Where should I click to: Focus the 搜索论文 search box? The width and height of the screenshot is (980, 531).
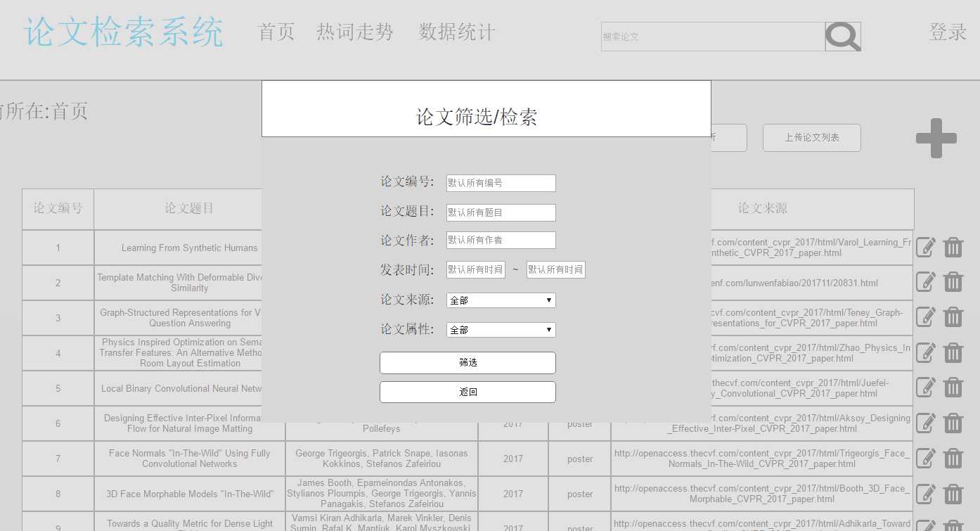pyautogui.click(x=713, y=37)
